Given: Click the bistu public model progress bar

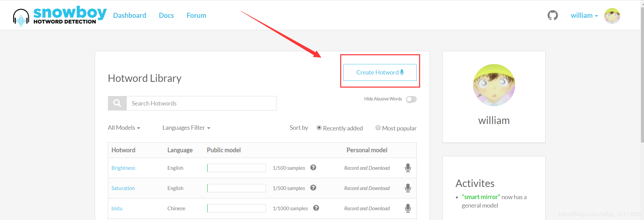Looking at the screenshot, I should coord(236,208).
